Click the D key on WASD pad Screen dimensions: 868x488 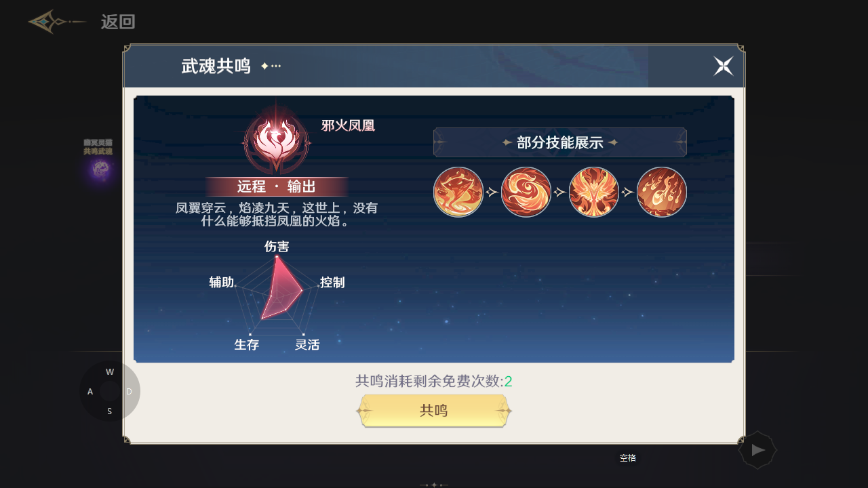click(x=129, y=392)
